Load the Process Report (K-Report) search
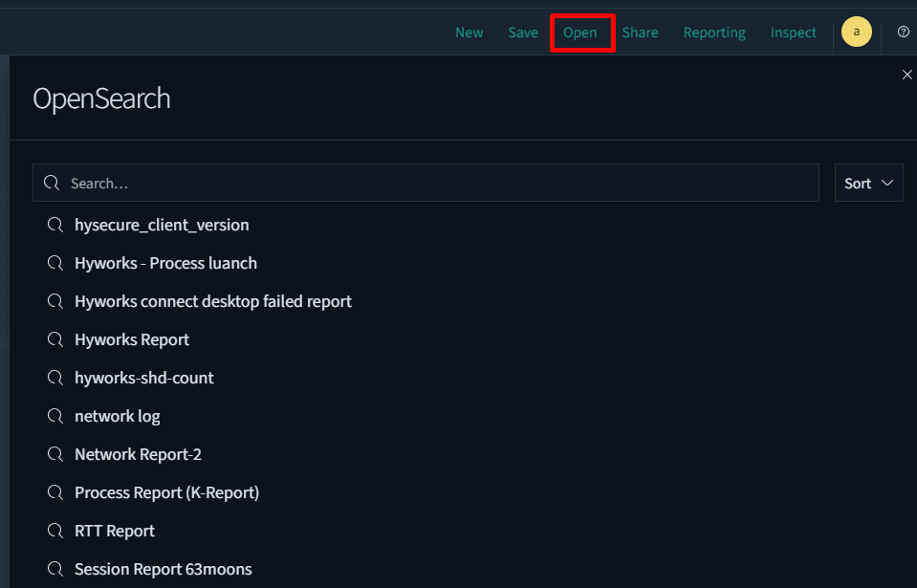Image resolution: width=917 pixels, height=588 pixels. [x=166, y=492]
